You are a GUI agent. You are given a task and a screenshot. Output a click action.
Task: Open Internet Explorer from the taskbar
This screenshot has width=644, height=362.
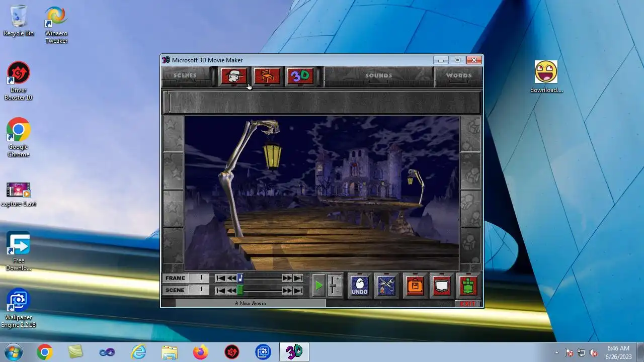coord(138,352)
